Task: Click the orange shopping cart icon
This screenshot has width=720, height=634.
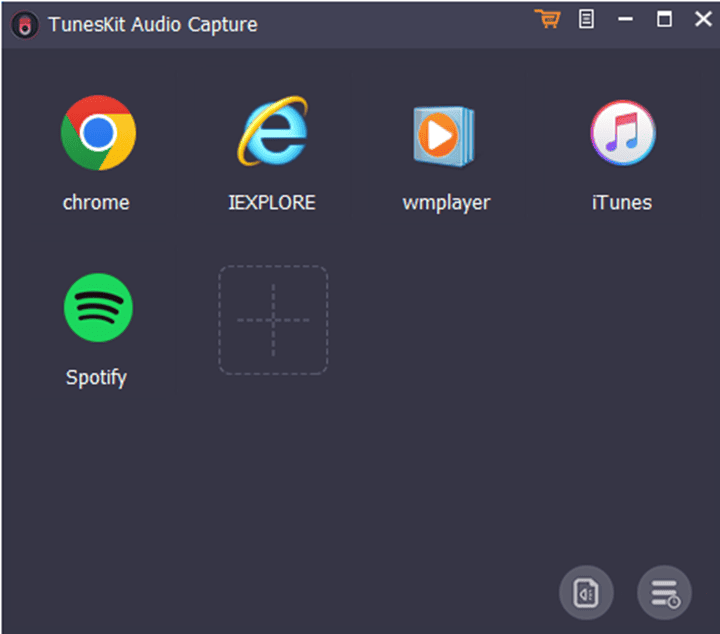Action: 547,19
